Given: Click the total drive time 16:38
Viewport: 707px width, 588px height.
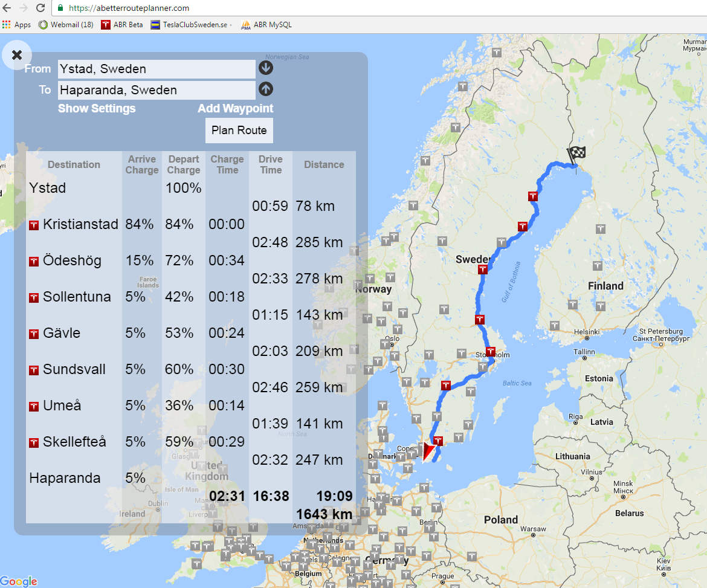Looking at the screenshot, I should 271,496.
